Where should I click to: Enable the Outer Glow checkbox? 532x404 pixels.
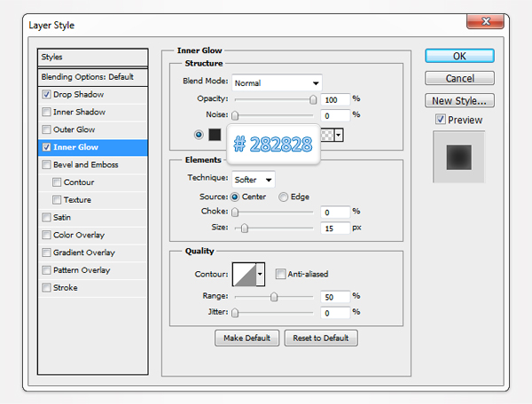[46, 130]
